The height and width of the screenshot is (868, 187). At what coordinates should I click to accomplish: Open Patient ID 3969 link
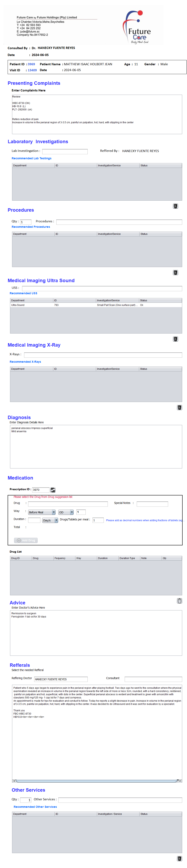point(31,64)
